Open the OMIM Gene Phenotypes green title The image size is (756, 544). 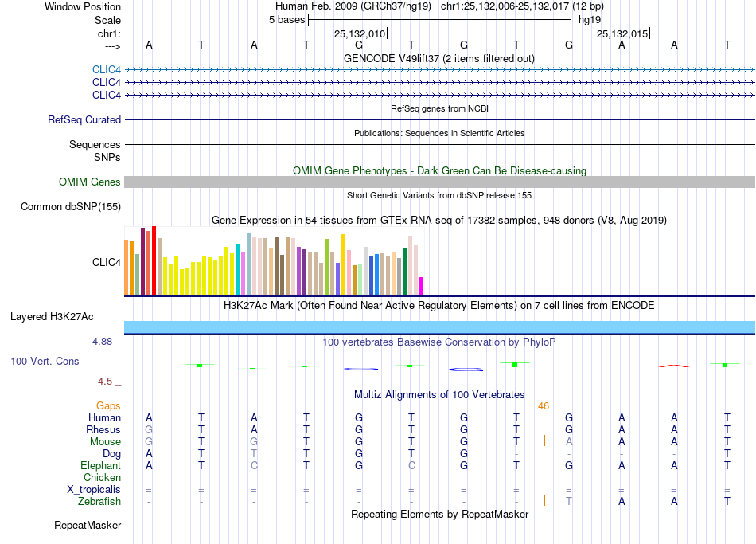point(439,171)
